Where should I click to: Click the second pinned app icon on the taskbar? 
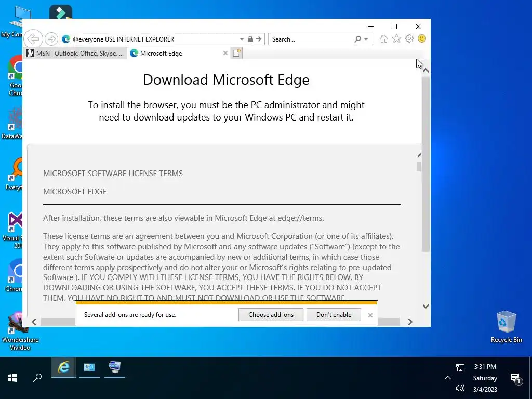pos(89,367)
